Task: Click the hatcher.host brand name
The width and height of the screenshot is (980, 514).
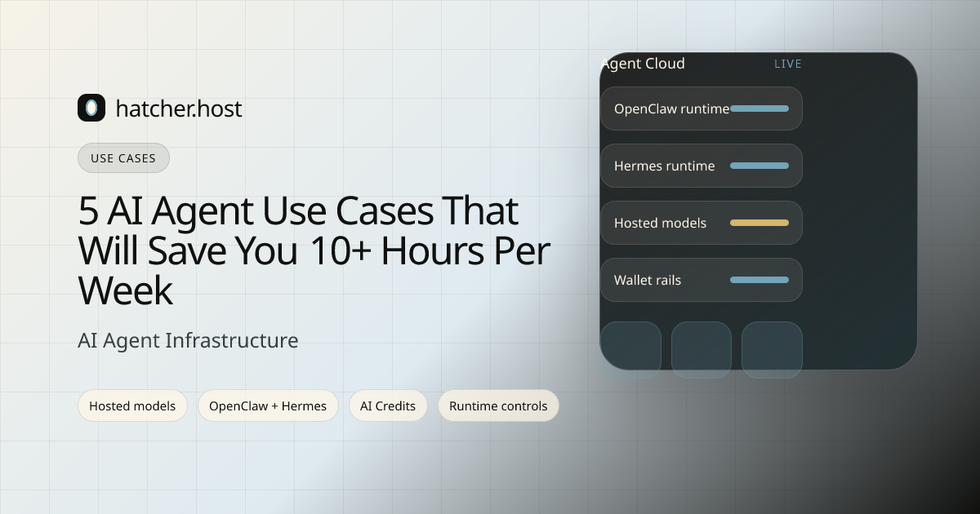Action: pos(179,109)
